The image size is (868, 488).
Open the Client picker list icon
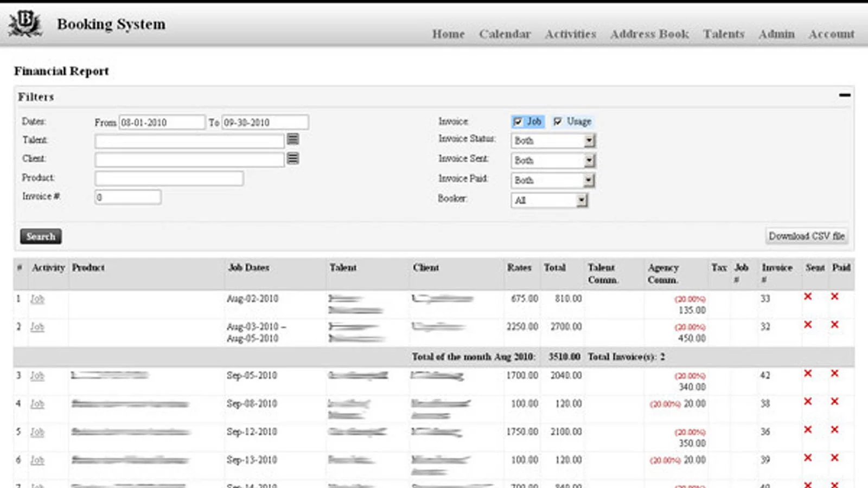293,158
